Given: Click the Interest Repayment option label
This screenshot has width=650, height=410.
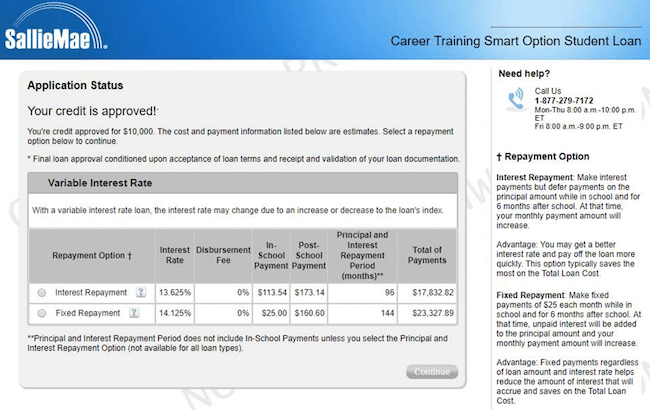Looking at the screenshot, I should pos(91,292).
